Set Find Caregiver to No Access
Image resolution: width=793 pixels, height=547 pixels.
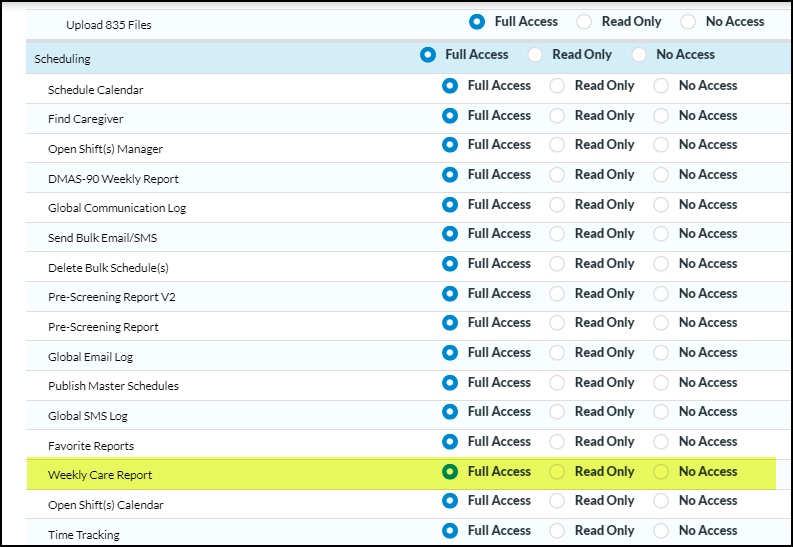(661, 116)
